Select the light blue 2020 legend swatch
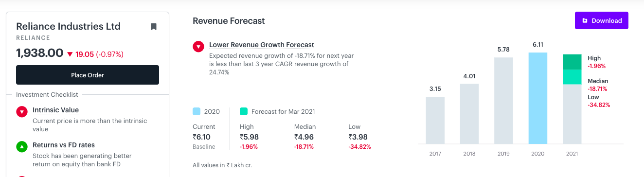Image resolution: width=644 pixels, height=177 pixels. (x=197, y=111)
